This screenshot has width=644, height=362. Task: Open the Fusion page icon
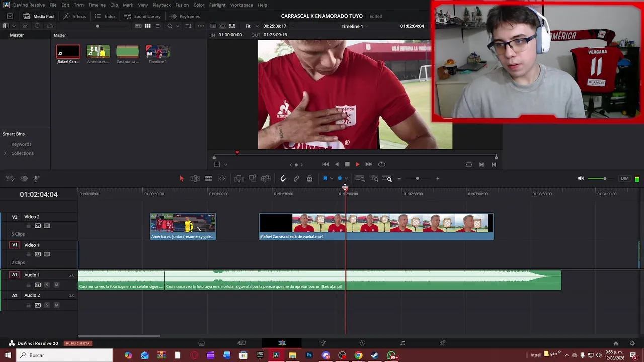pyautogui.click(x=323, y=343)
